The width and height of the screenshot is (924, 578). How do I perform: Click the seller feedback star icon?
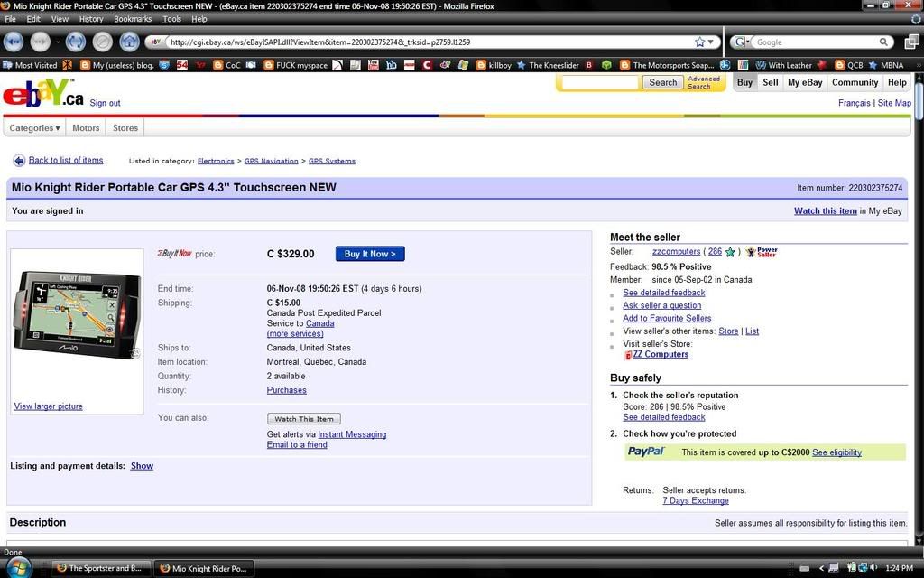click(x=730, y=252)
